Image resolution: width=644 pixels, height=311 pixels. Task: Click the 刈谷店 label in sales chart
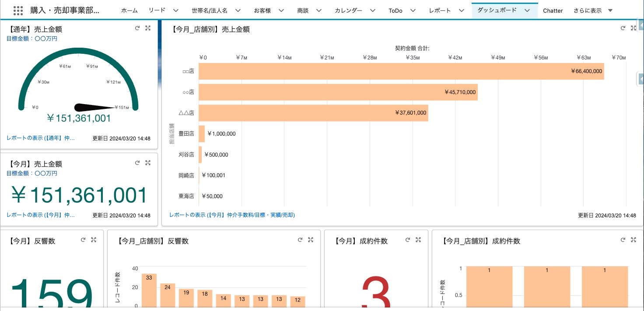186,154
